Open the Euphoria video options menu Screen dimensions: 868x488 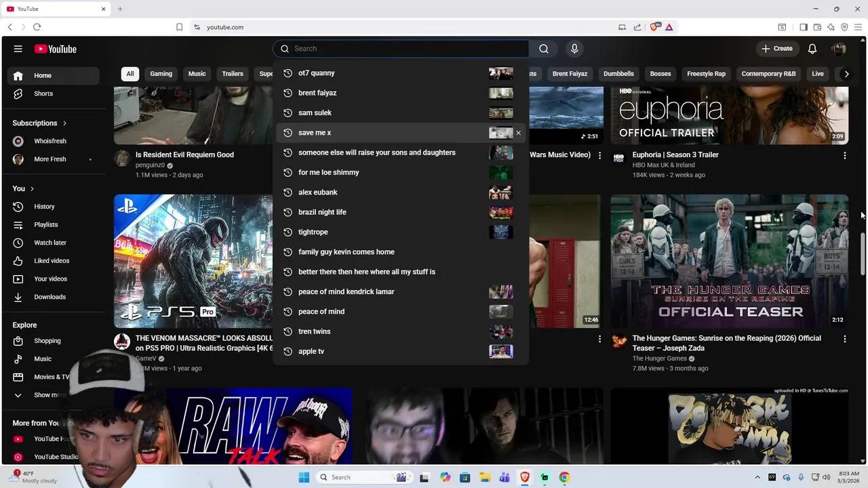tap(845, 155)
